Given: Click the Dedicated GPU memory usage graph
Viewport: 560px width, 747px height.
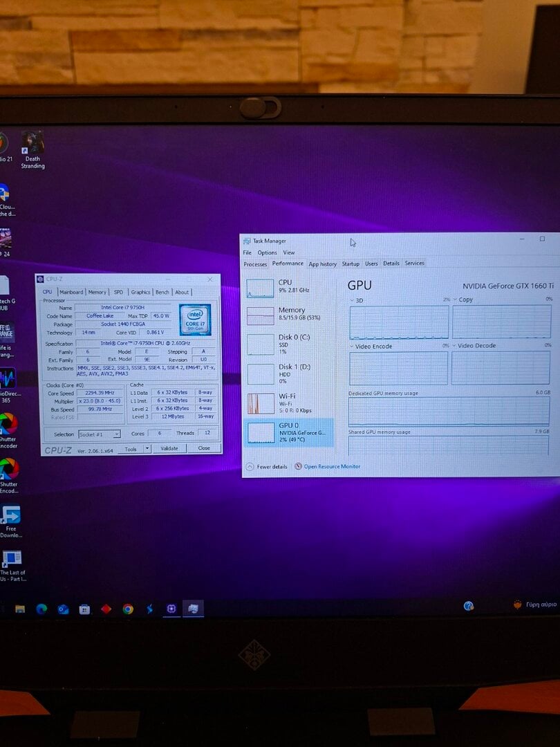Looking at the screenshot, I should click(449, 411).
